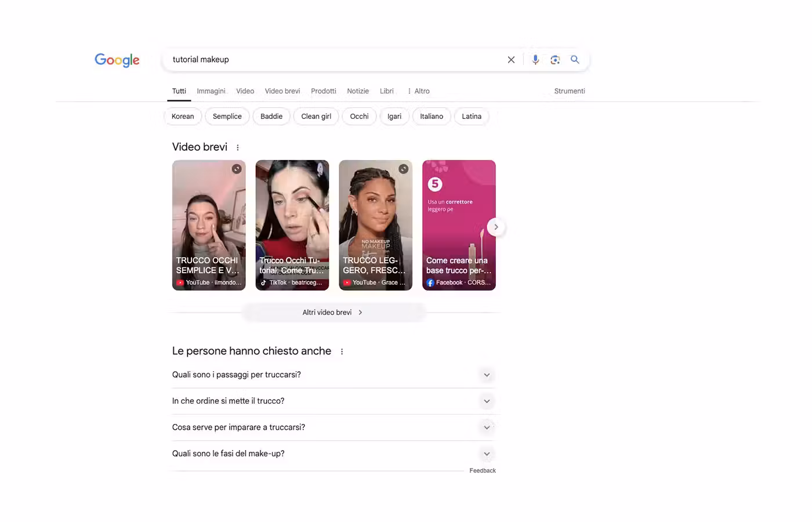Clear the search query with X icon
This screenshot has height=522, width=812.
(x=511, y=60)
